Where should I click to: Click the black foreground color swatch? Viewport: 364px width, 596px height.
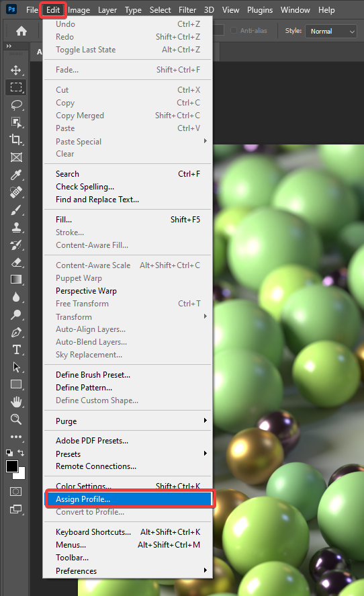pos(12,466)
